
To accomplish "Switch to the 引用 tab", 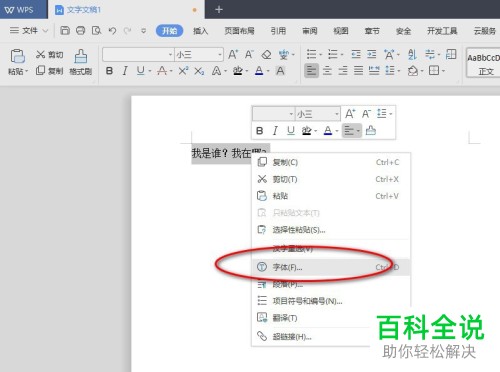I will [278, 31].
